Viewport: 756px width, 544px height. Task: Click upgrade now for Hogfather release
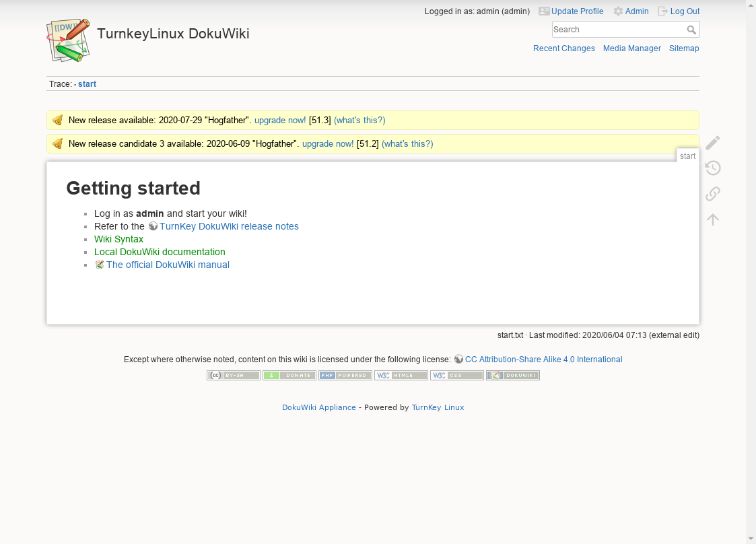(279, 121)
